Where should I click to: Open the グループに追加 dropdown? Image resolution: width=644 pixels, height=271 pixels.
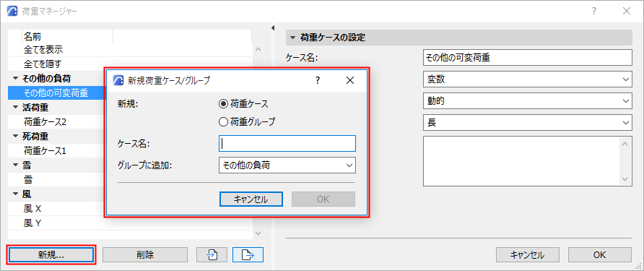coord(287,165)
